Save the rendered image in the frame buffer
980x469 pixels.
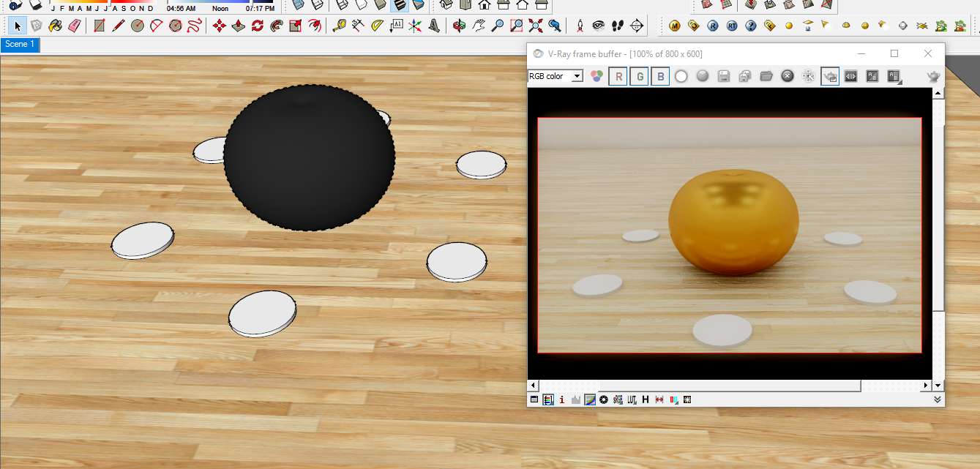coord(723,75)
